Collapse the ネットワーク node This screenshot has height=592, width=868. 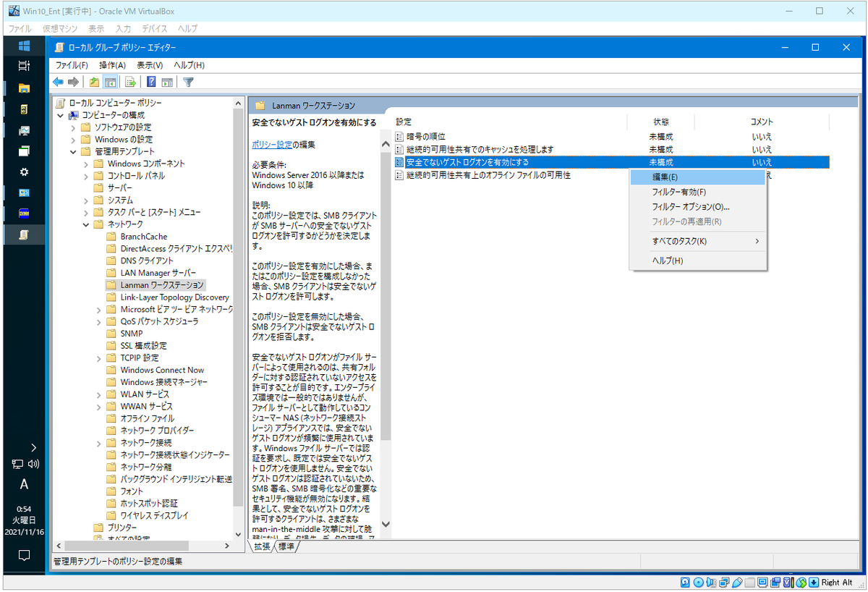[87, 224]
